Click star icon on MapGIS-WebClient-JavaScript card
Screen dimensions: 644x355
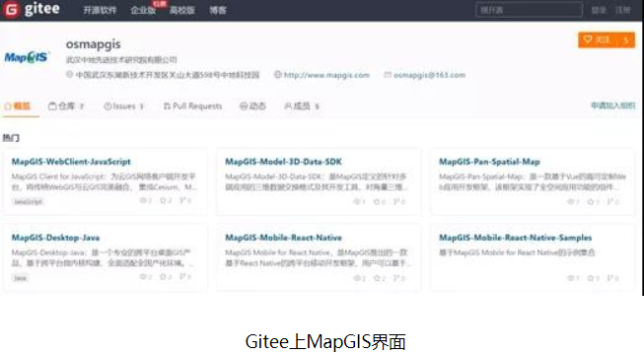(x=163, y=200)
